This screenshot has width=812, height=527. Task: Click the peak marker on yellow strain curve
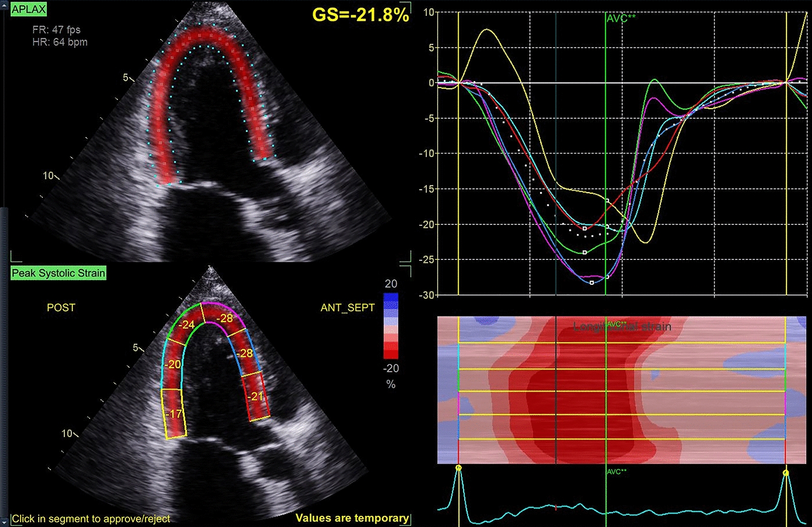coord(607,200)
